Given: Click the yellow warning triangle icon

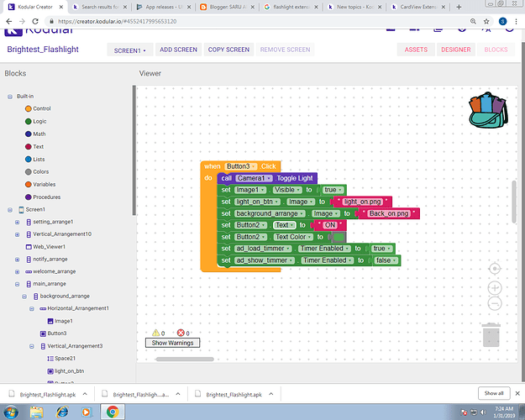Looking at the screenshot, I should (x=155, y=333).
